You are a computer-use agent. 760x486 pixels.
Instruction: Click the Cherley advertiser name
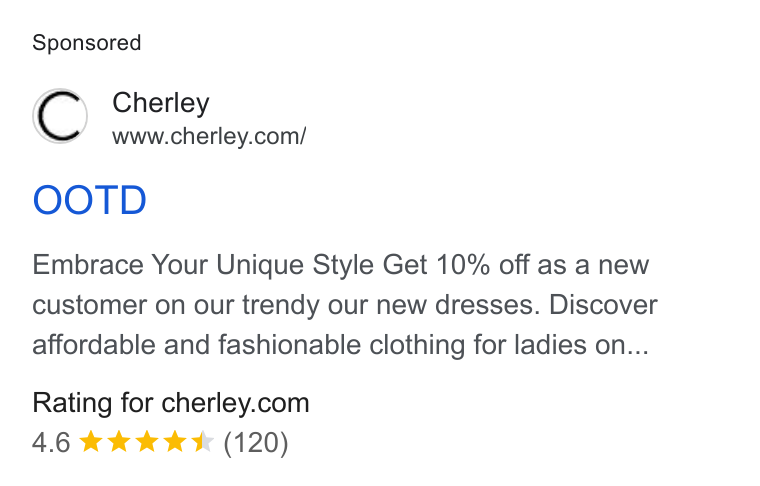(x=161, y=103)
